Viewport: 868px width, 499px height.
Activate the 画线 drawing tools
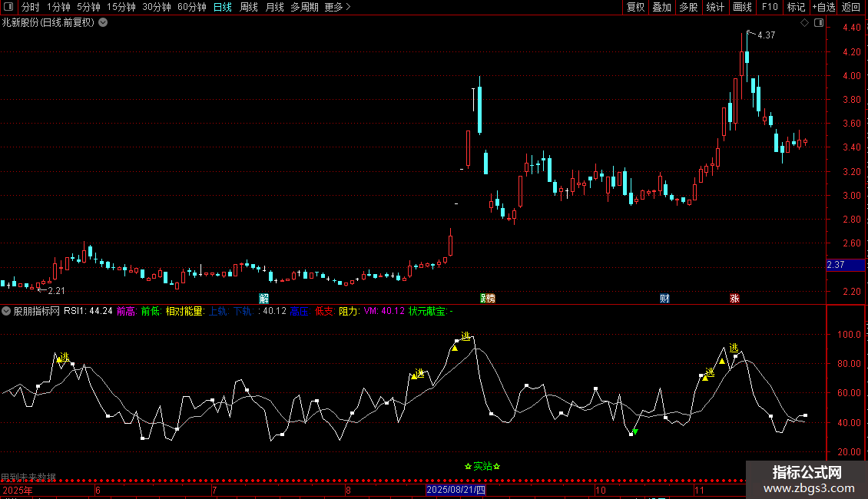point(742,7)
